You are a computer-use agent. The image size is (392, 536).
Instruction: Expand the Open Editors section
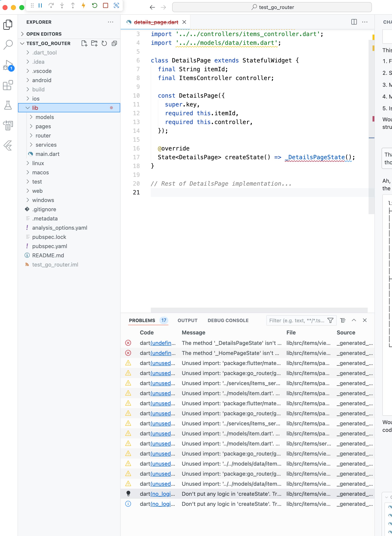pyautogui.click(x=69, y=34)
